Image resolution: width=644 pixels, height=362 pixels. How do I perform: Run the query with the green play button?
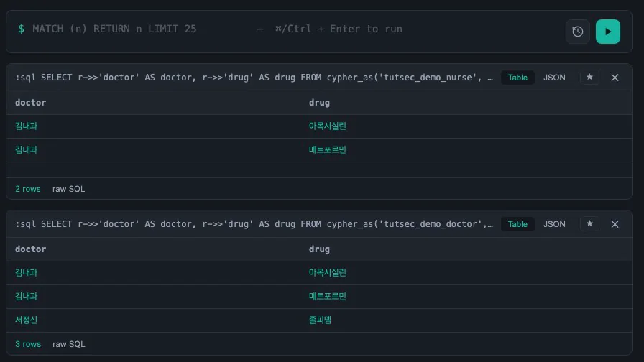pyautogui.click(x=608, y=32)
